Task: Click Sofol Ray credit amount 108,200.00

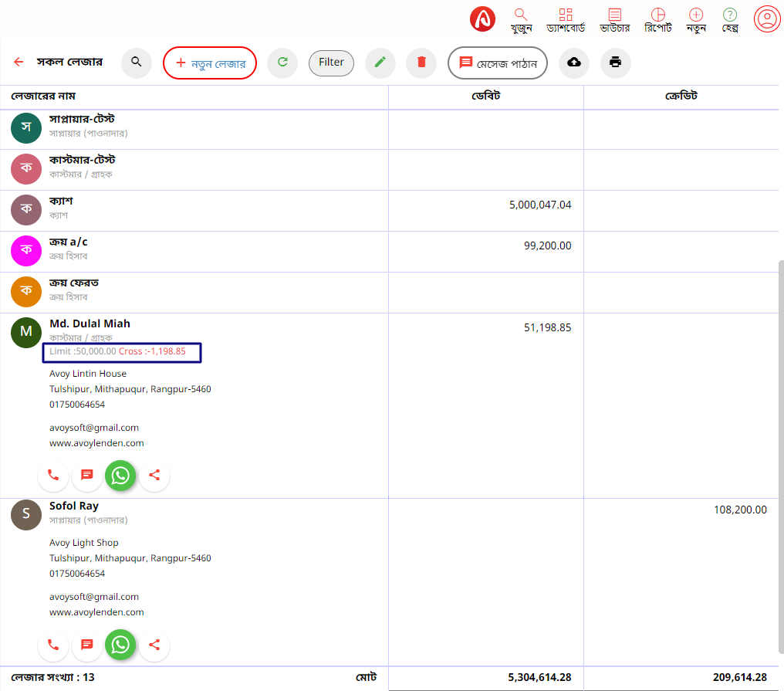Action: 740,510
